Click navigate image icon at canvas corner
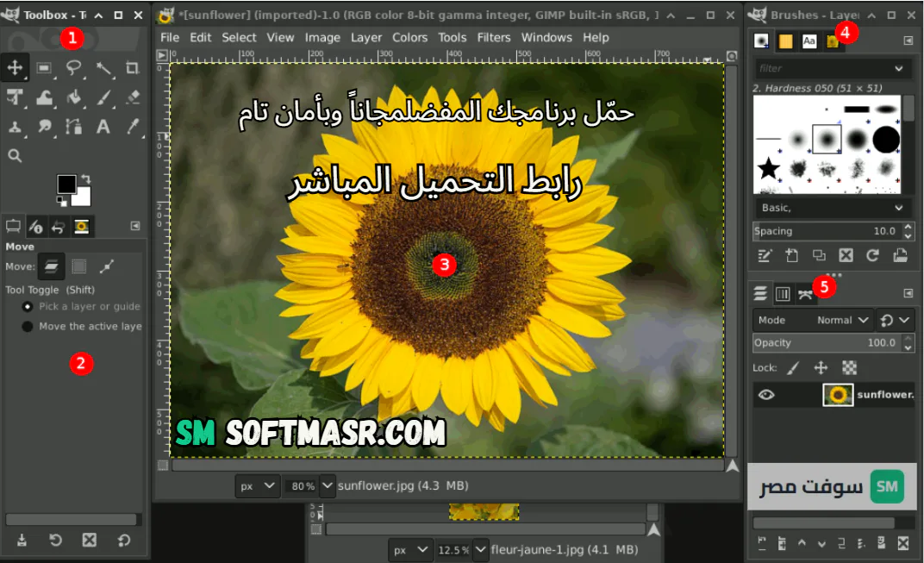 pyautogui.click(x=732, y=466)
